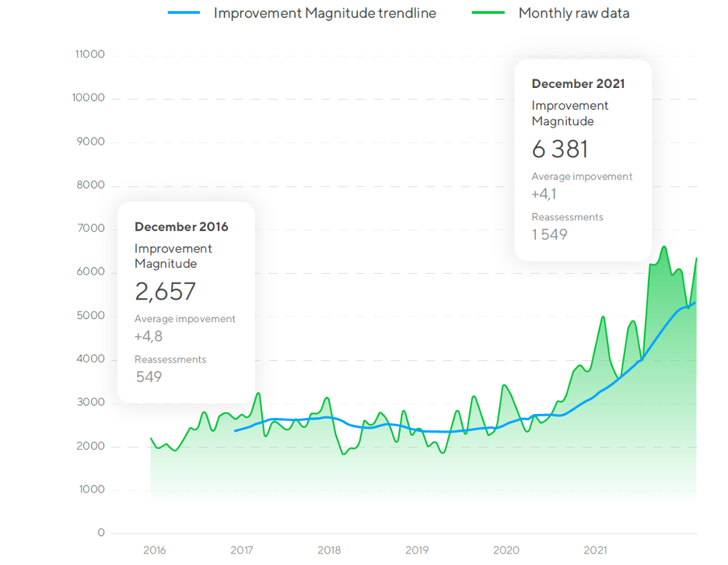Click the 6 381 Improvement Magnitude value

[x=560, y=149]
